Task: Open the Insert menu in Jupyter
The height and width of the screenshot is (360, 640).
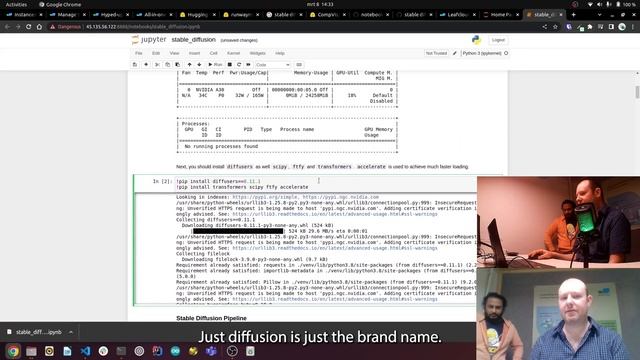Action: pos(194,53)
